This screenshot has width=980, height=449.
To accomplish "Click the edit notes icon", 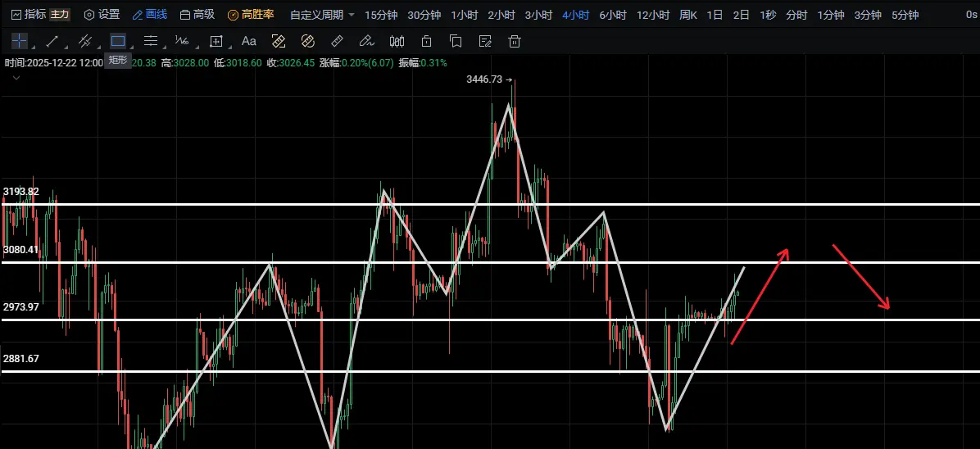I will point(485,41).
